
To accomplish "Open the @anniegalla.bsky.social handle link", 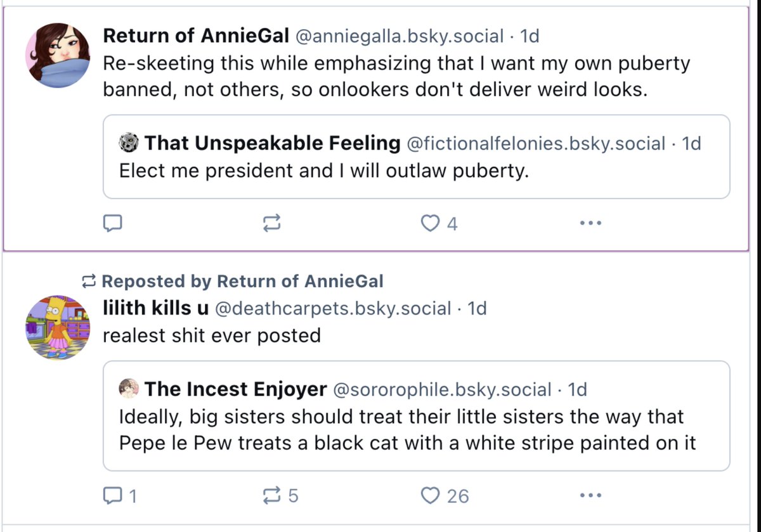I will tap(400, 37).
